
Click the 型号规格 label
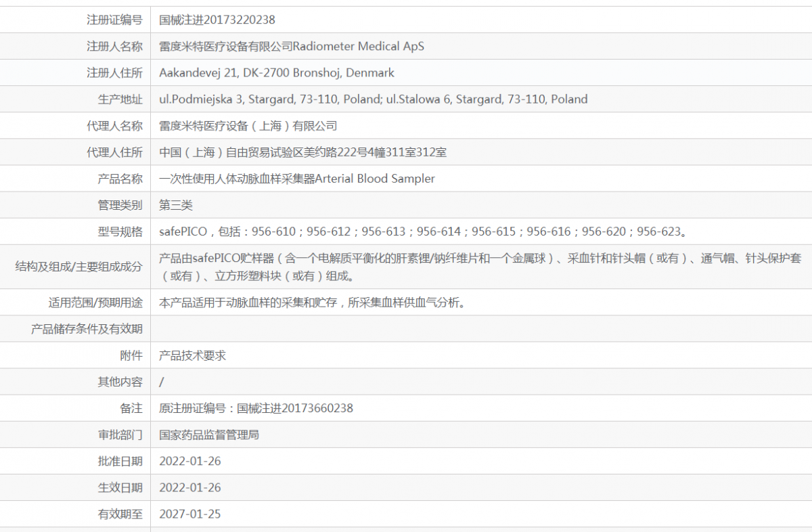tap(120, 231)
